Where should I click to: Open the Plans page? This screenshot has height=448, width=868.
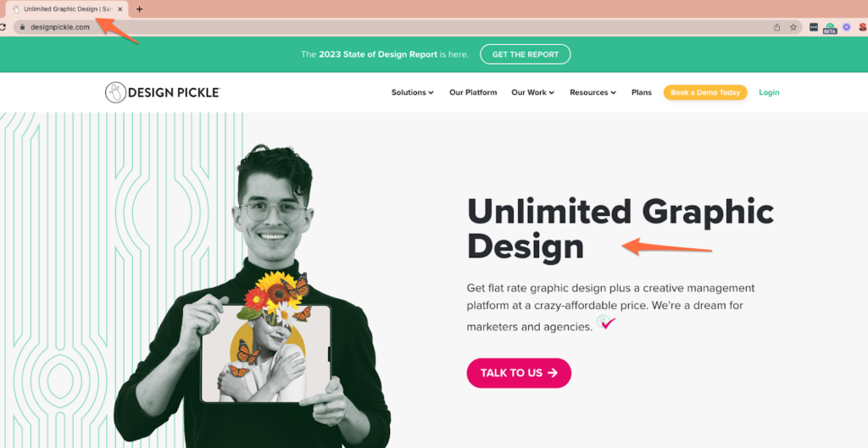[x=641, y=92]
